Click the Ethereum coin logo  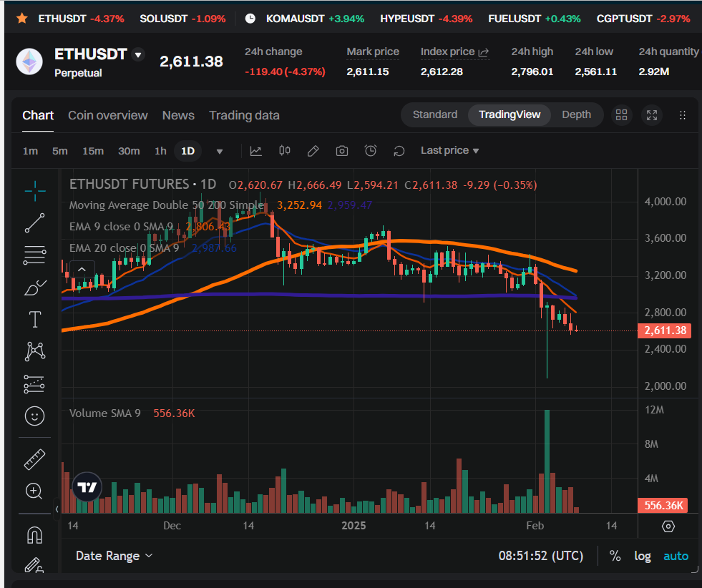click(29, 62)
